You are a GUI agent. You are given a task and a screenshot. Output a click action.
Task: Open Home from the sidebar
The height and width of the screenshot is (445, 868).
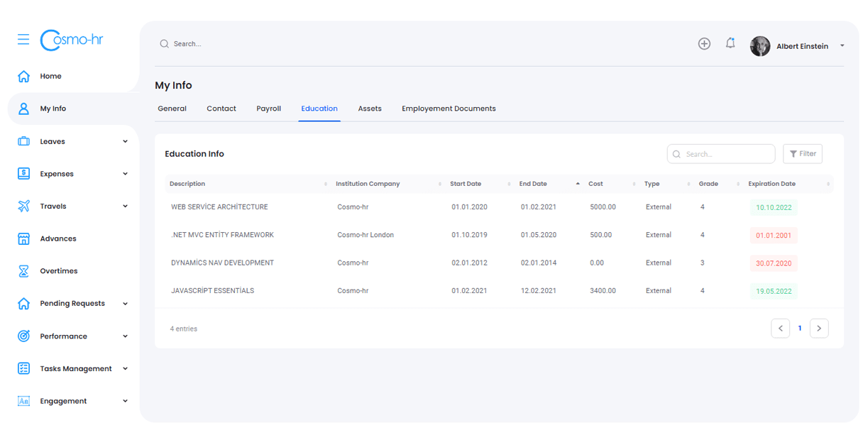coord(50,77)
